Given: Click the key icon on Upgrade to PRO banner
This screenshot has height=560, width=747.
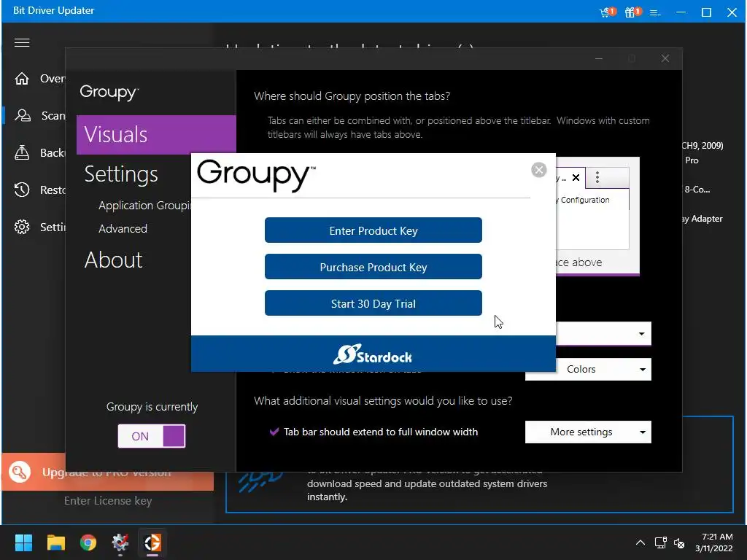Looking at the screenshot, I should point(20,472).
